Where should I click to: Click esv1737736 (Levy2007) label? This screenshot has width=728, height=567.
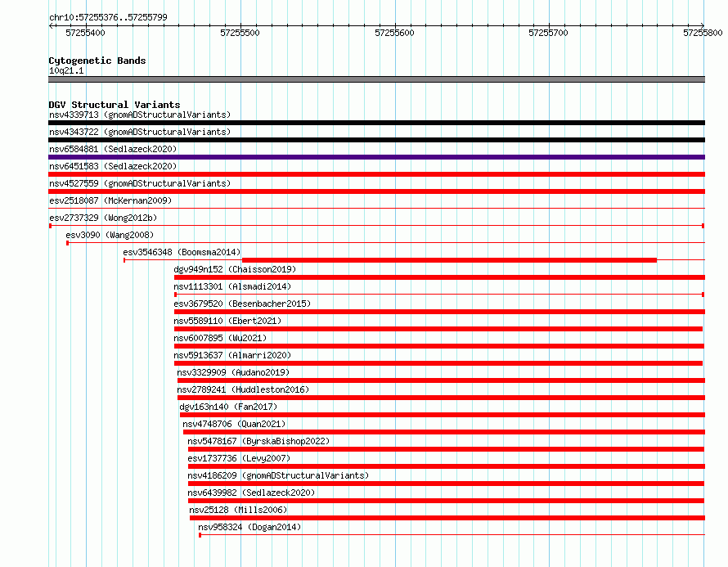[239, 458]
